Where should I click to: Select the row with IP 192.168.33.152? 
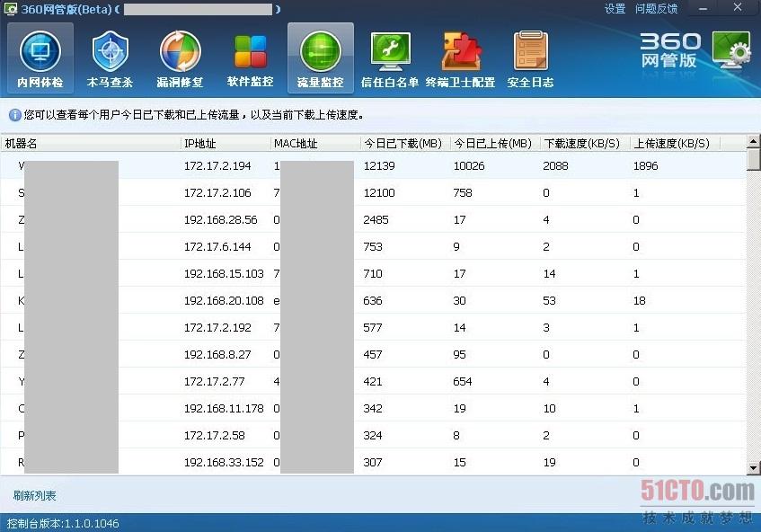373,462
